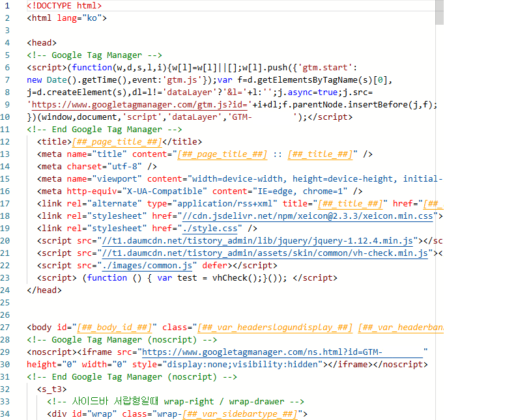
Task: Click the 'Google Tag Manager' comment on line 5
Action: point(94,55)
